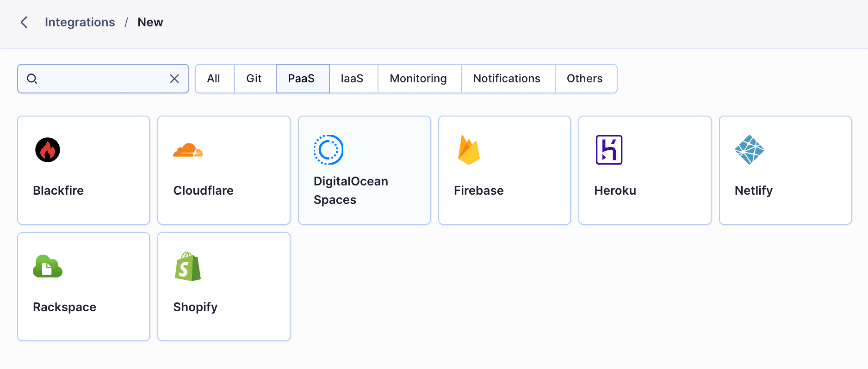Open the Monitoring filter tab
Screen dimensions: 868x369
(x=419, y=79)
